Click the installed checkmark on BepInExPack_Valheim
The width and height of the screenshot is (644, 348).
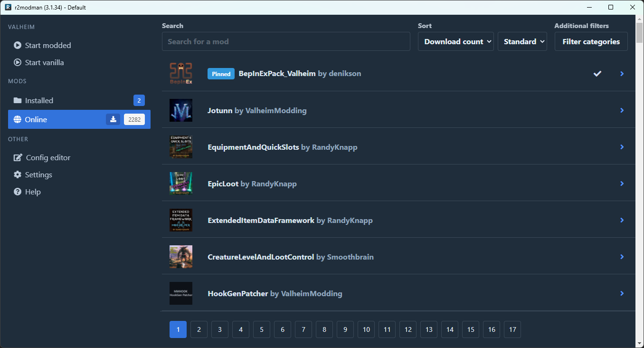(597, 74)
